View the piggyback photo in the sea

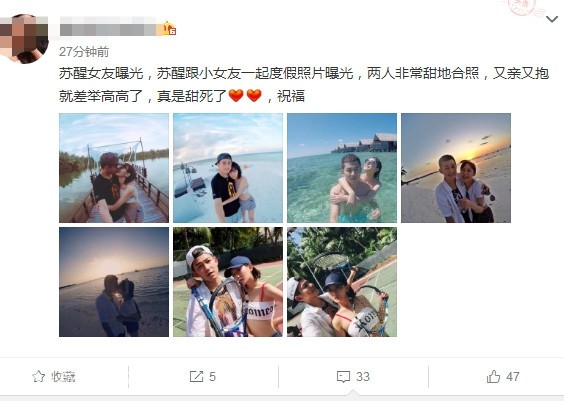[x=342, y=168]
